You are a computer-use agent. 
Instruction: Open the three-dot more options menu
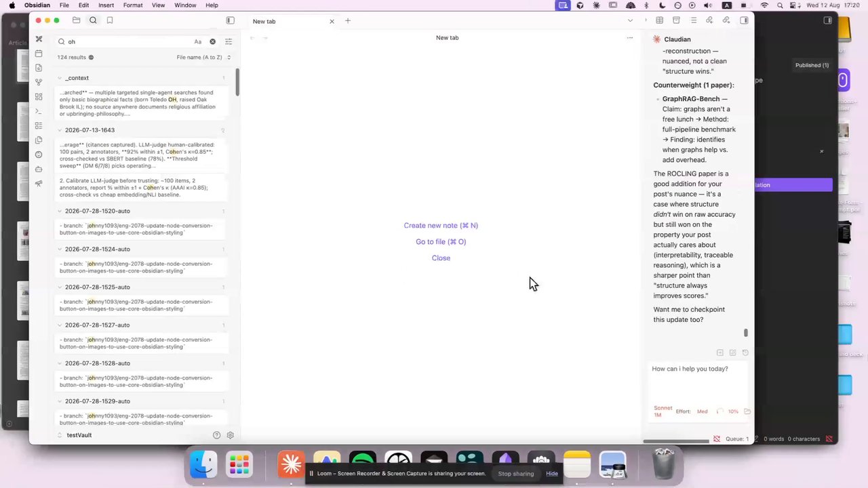630,37
